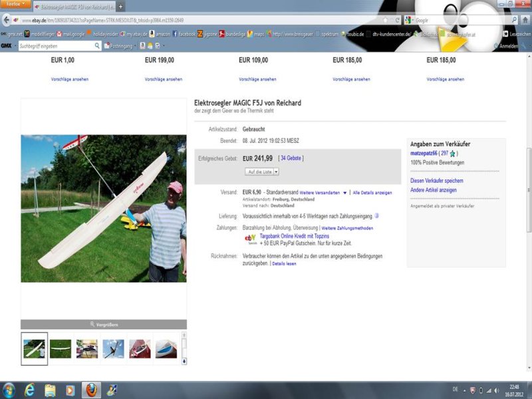Open the Lesezeichen bookmarks menu
The image size is (532, 399).
click(517, 34)
